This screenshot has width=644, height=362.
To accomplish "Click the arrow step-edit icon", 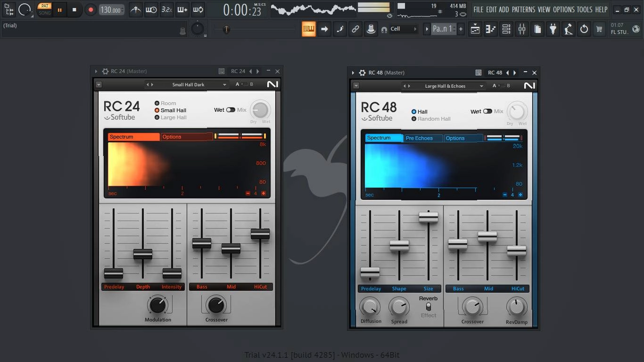I will tap(324, 29).
